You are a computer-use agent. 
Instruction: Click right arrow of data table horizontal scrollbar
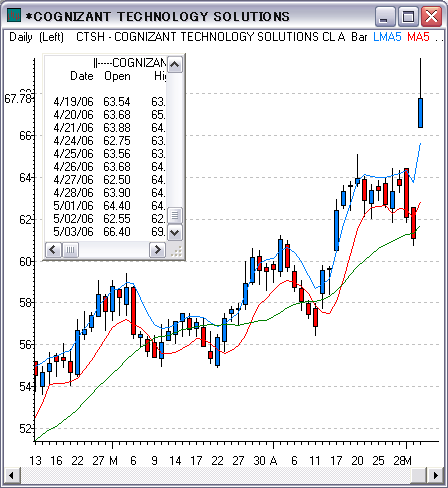[x=157, y=249]
